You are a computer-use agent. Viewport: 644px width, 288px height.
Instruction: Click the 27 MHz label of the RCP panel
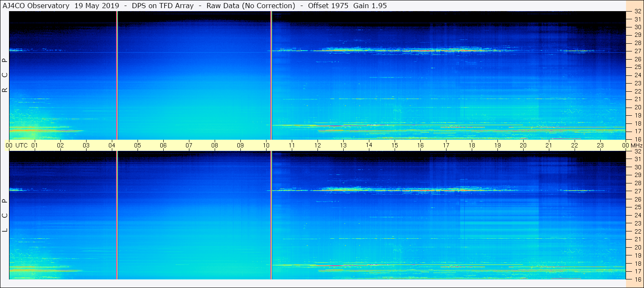point(638,51)
